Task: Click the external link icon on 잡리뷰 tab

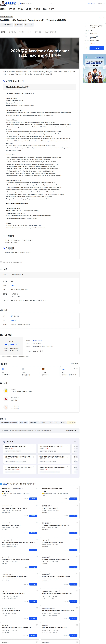Action: pyautogui.click(x=56, y=32)
